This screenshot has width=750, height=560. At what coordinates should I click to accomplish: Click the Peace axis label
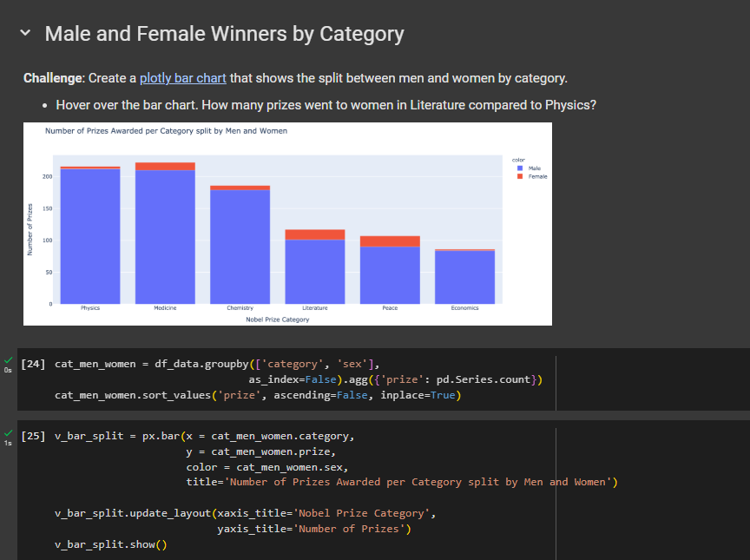click(390, 308)
